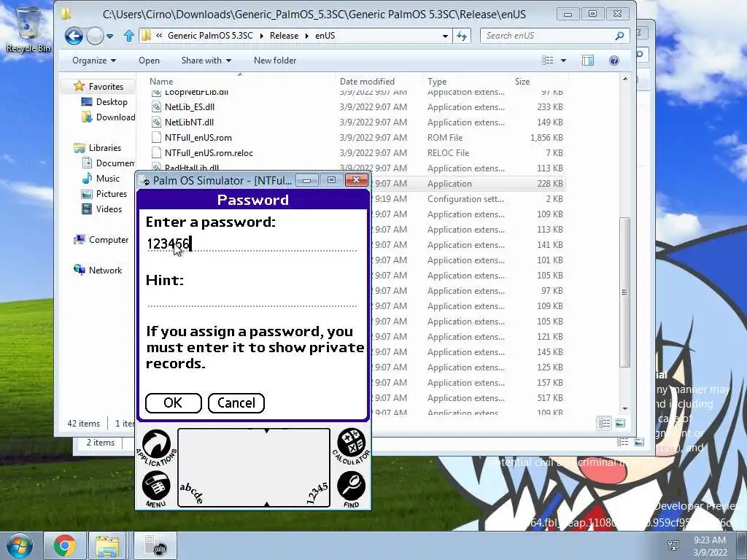Click the enUS breadcrumb segment
747x560 pixels.
325,36
